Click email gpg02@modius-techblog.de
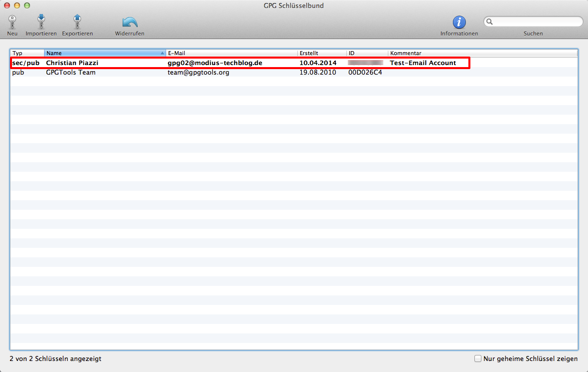Viewport: 588px width, 372px height. [215, 63]
